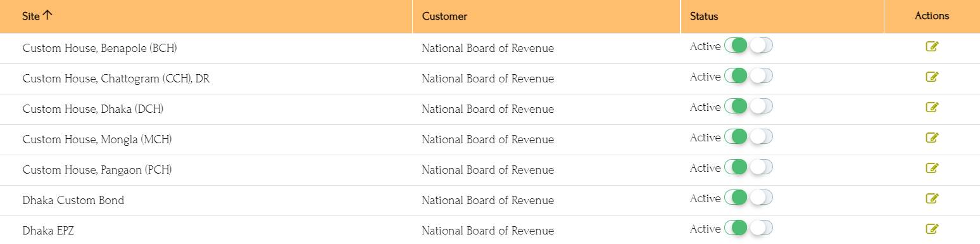Turn off status for Dhaka Custom Bond
The image size is (980, 244).
(748, 198)
